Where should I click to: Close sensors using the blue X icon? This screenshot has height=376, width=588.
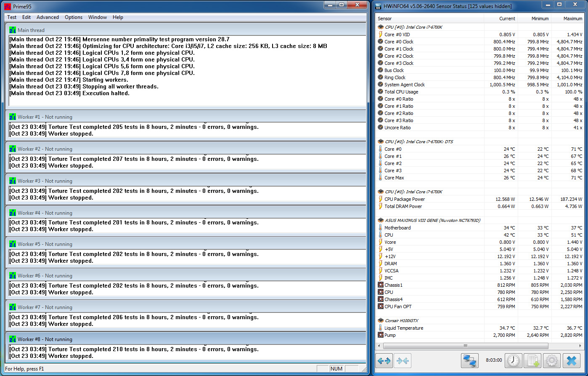[571, 360]
